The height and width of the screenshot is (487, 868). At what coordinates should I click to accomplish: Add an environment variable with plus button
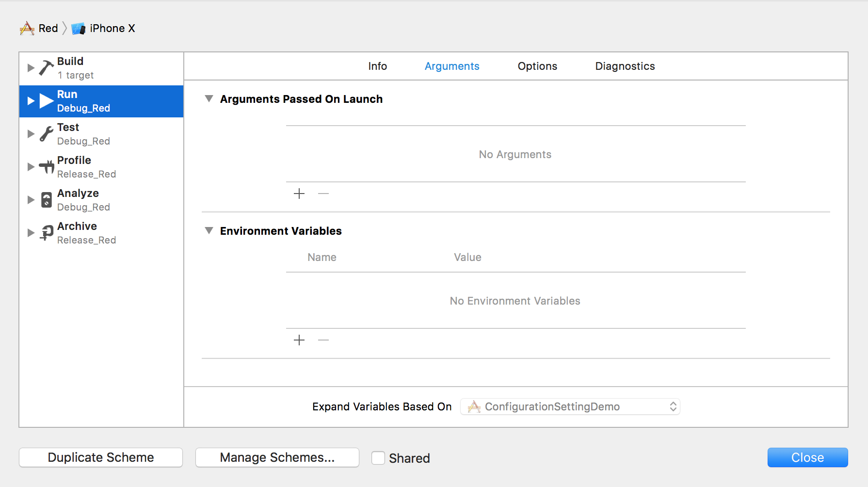point(299,340)
